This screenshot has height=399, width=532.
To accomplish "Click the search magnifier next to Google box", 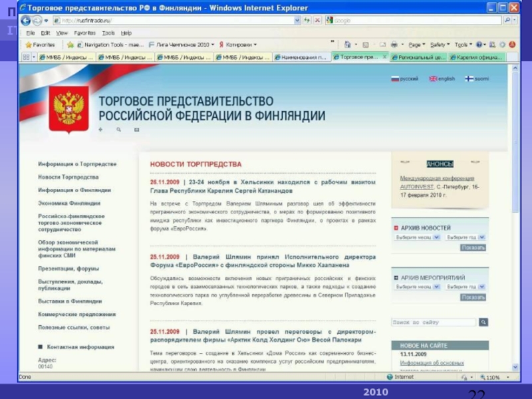I will 507,21.
